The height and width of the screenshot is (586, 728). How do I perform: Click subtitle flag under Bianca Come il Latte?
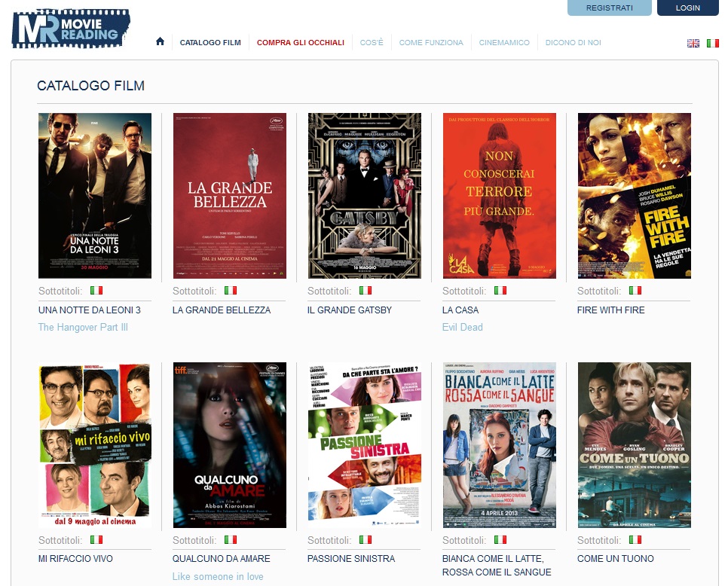[x=500, y=539]
